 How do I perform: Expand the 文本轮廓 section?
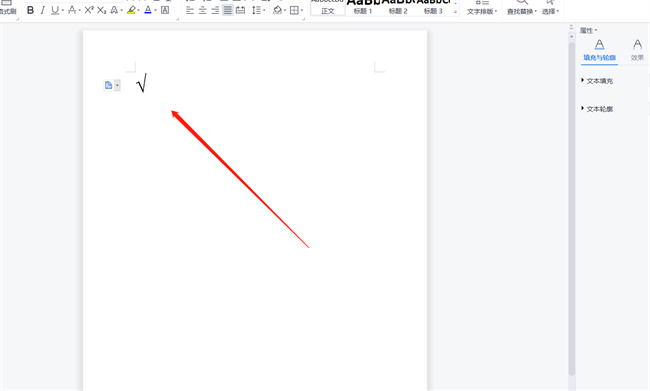(x=597, y=109)
